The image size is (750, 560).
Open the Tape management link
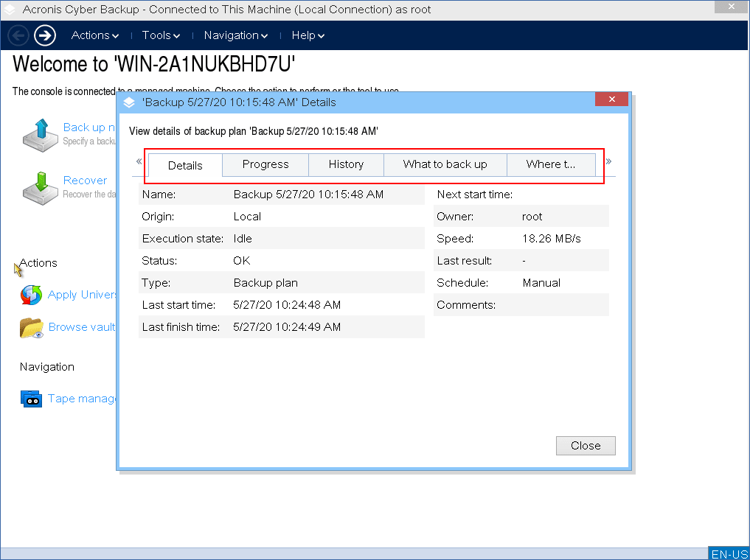(82, 399)
